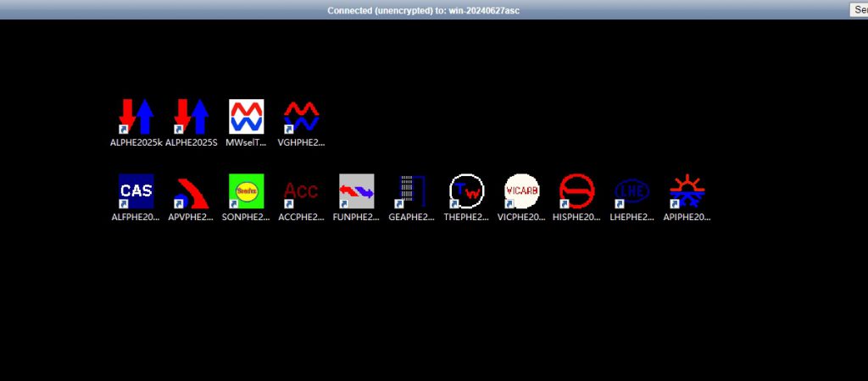Image resolution: width=868 pixels, height=381 pixels.
Task: Open the VICPHE20 VICARB shortcut
Action: coord(521,191)
